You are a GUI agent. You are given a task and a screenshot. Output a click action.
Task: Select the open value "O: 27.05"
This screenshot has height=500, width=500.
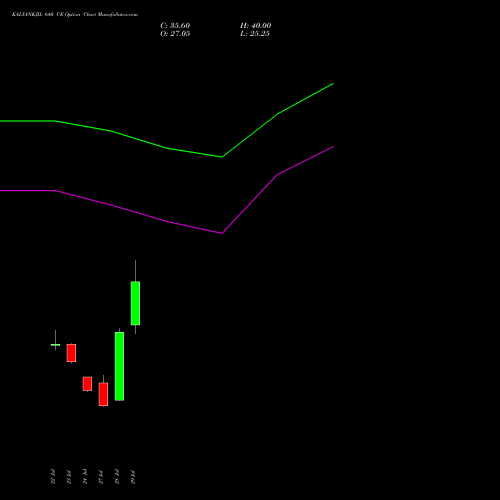coord(175,34)
